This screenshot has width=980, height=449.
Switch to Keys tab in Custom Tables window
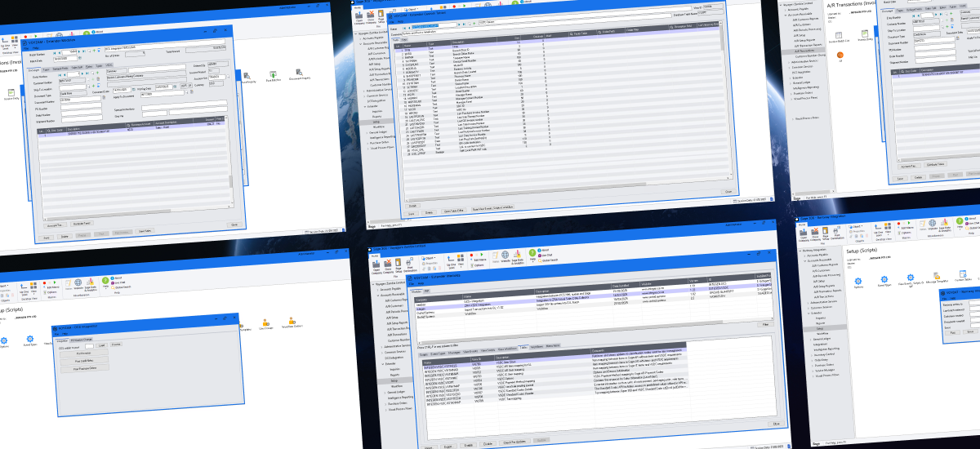tap(403, 38)
